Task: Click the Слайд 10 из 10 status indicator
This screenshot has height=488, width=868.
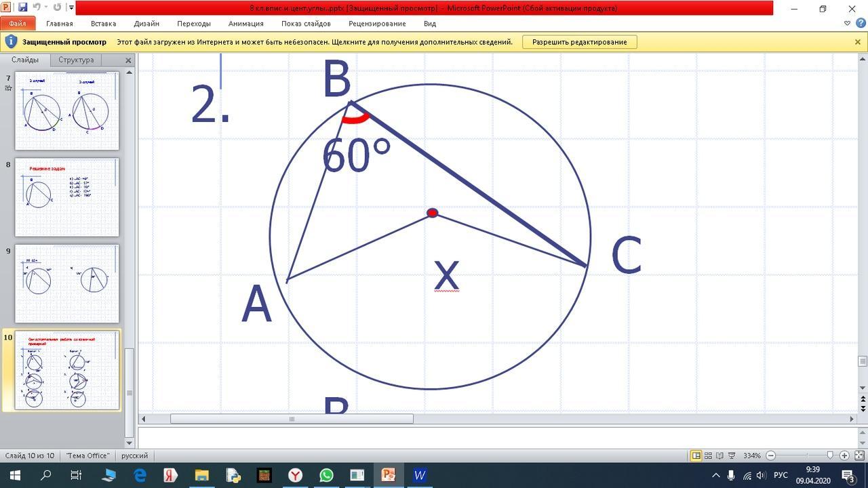Action: pos(30,455)
